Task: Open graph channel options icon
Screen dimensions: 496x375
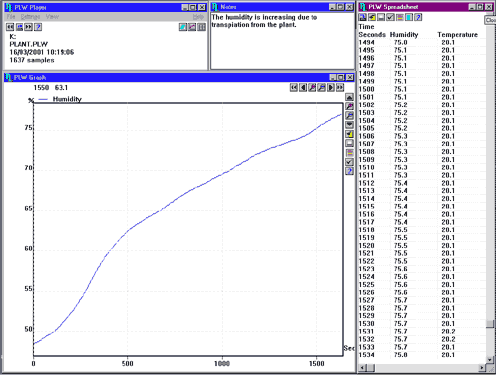Action: tap(349, 153)
